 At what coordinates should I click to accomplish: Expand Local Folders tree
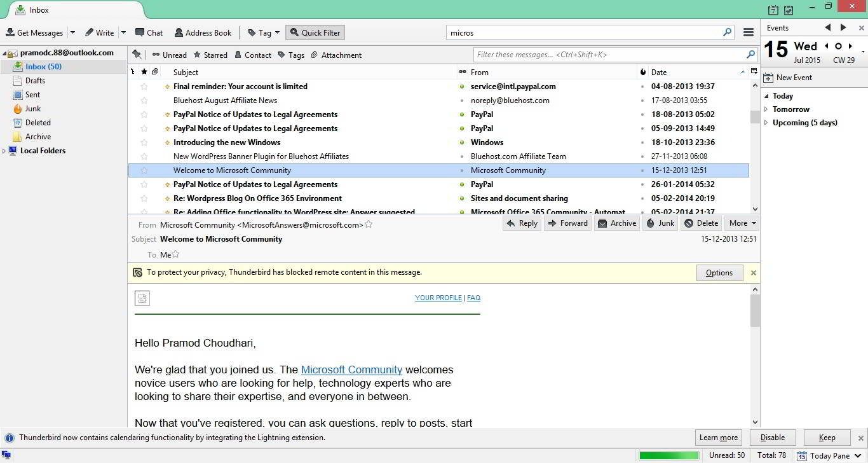4,151
